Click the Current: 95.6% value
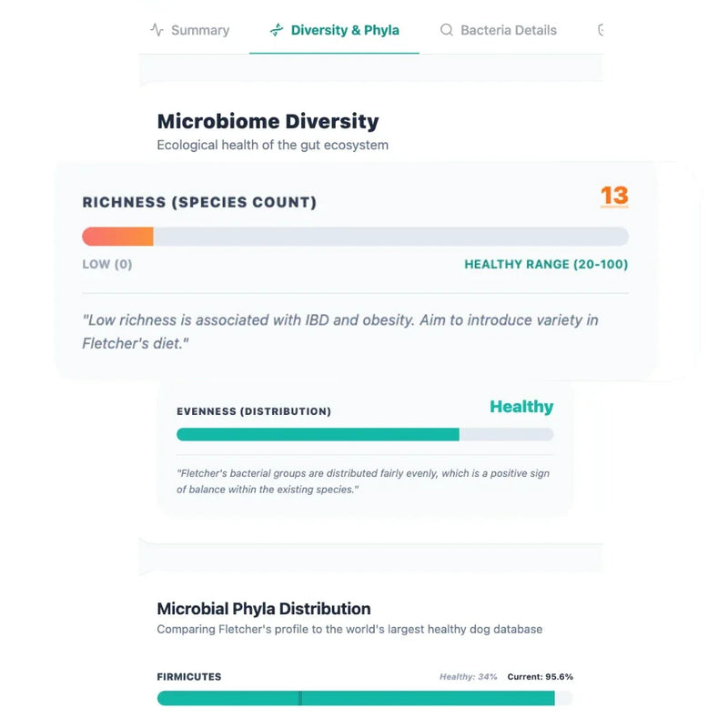This screenshot has width=728, height=728. [542, 677]
